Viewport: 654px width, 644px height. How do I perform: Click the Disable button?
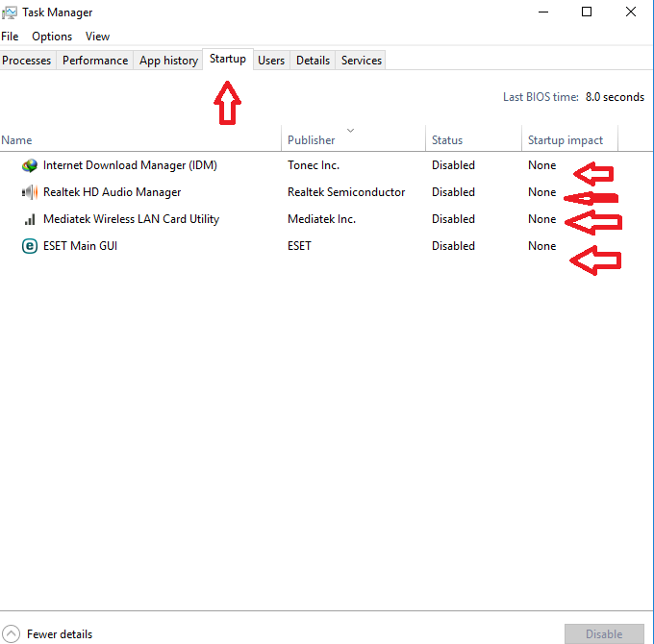(x=604, y=634)
